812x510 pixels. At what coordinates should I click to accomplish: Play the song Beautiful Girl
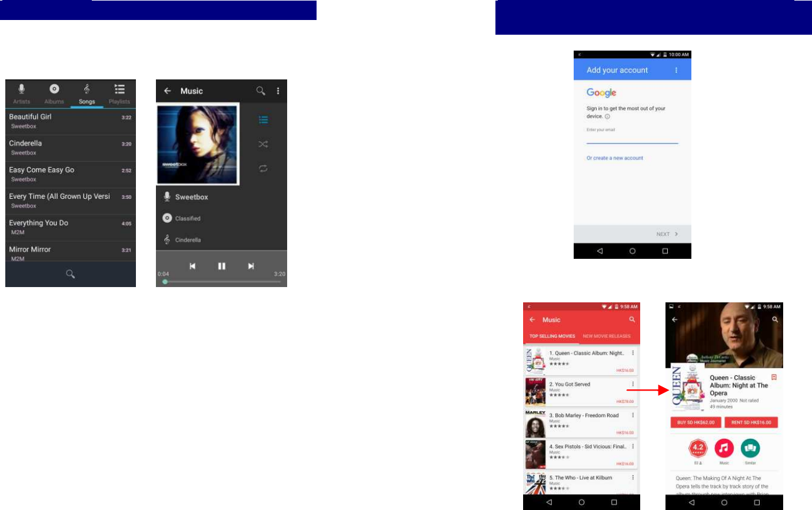(x=71, y=122)
